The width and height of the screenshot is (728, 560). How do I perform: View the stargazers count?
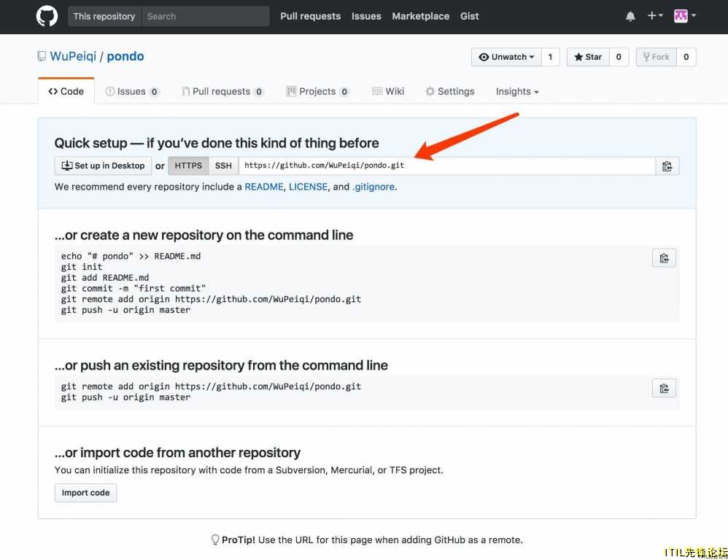click(x=619, y=57)
